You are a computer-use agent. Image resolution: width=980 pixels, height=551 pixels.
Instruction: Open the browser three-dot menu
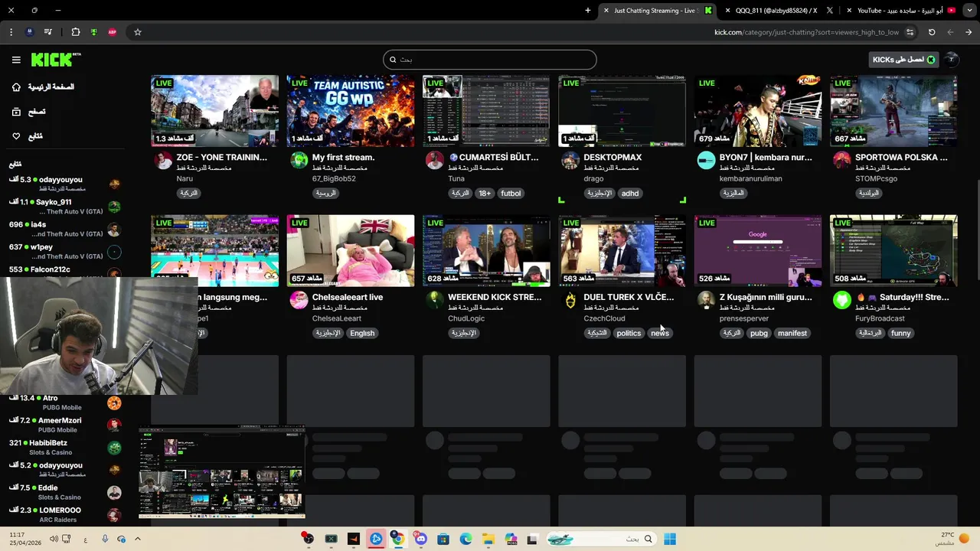[11, 32]
